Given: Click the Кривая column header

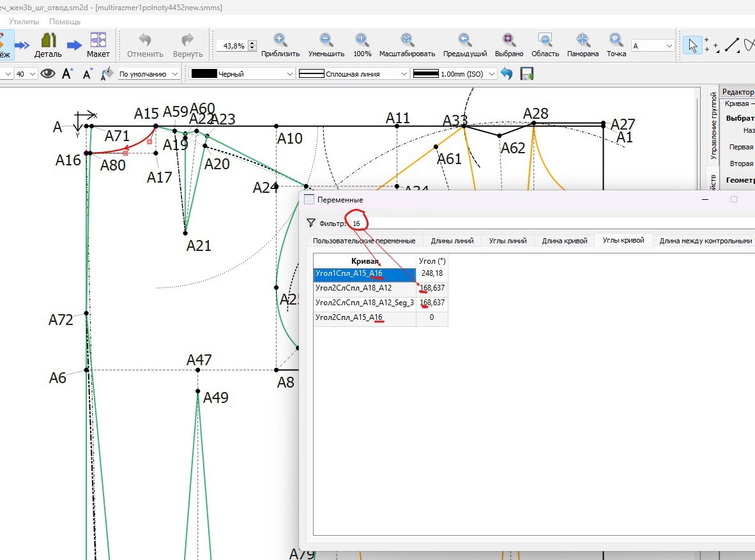Looking at the screenshot, I should pos(365,261).
